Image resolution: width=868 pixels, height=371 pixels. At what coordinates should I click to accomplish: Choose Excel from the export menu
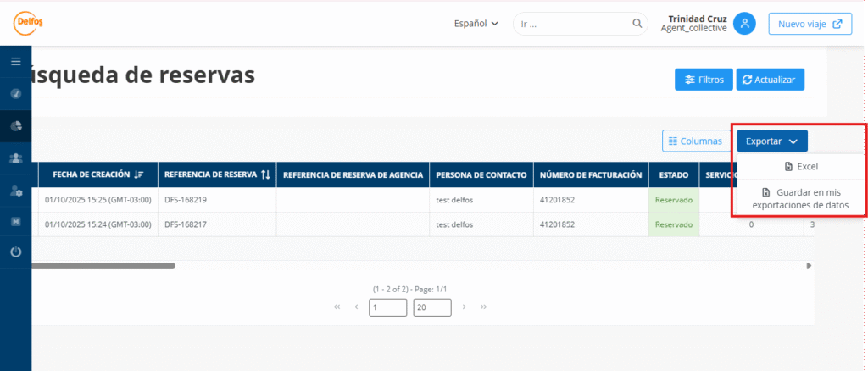(x=800, y=167)
